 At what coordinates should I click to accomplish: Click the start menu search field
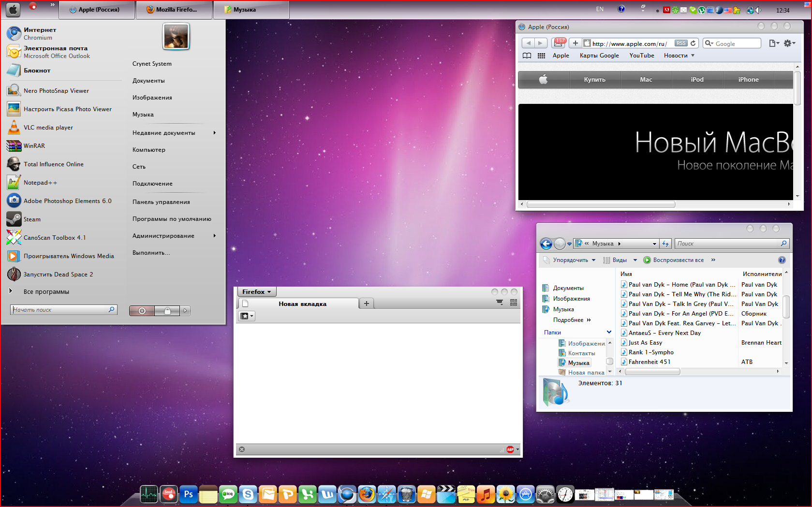[63, 310]
